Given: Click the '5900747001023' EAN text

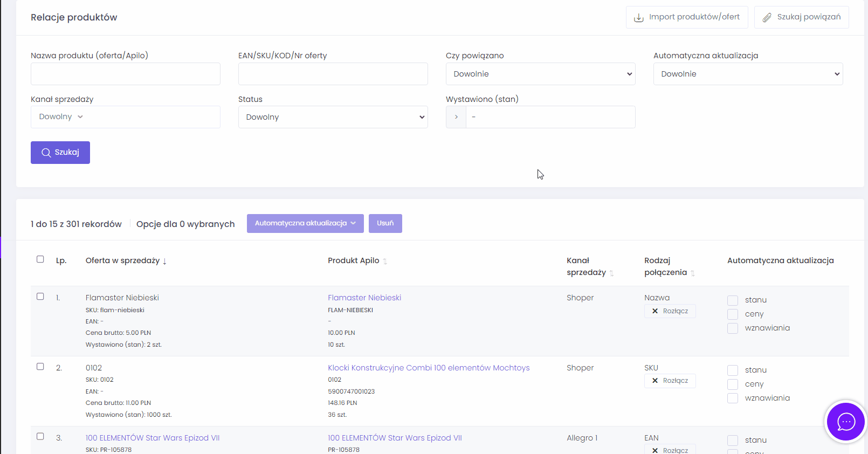Looking at the screenshot, I should (351, 391).
